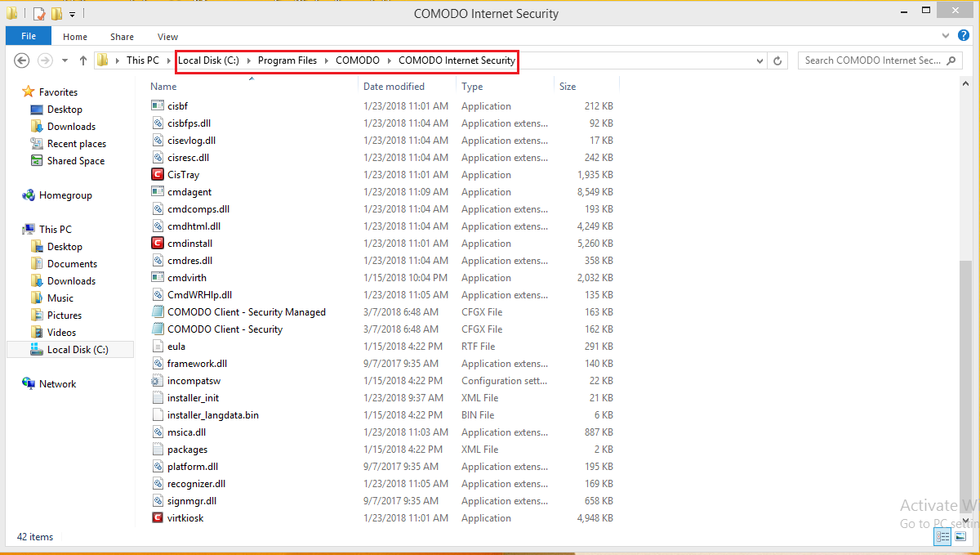Click the chevron after Program Files in the address bar
This screenshot has height=555, width=980.
click(x=326, y=60)
